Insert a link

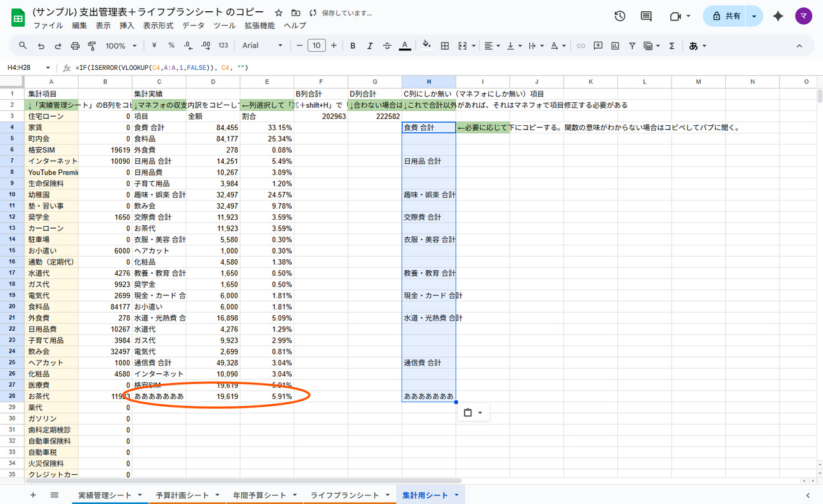pos(581,45)
